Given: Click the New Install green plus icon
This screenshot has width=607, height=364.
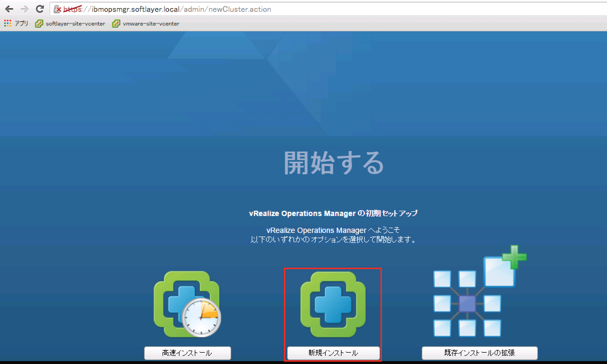Looking at the screenshot, I should point(332,303).
